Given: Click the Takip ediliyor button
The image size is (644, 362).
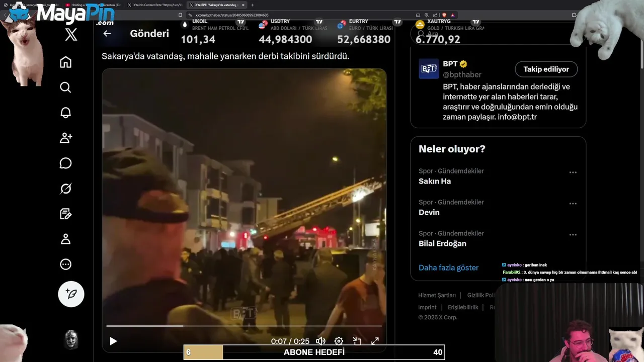Looking at the screenshot, I should [546, 69].
